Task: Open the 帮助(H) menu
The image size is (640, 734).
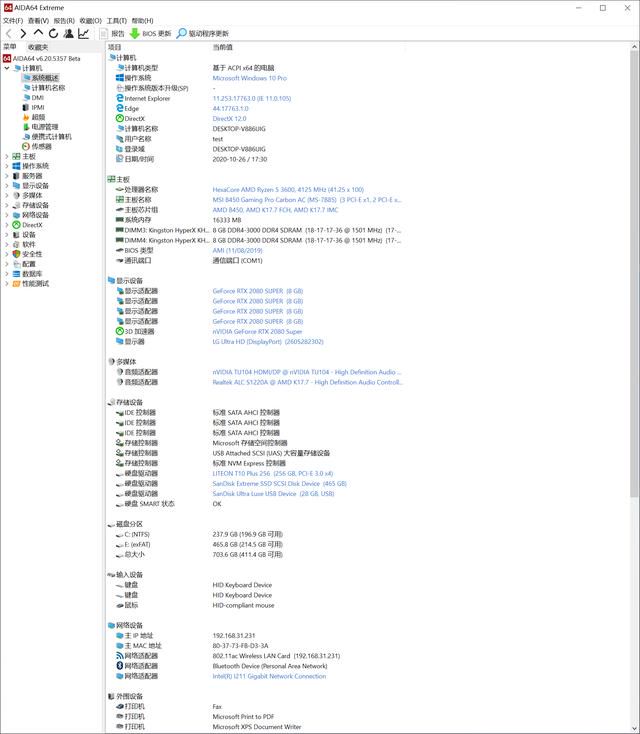Action: 142,21
